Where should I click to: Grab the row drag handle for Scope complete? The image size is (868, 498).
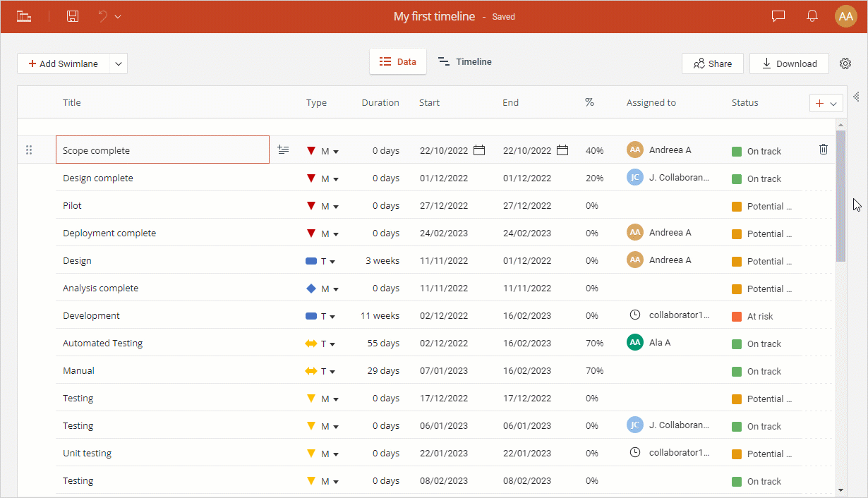[29, 150]
